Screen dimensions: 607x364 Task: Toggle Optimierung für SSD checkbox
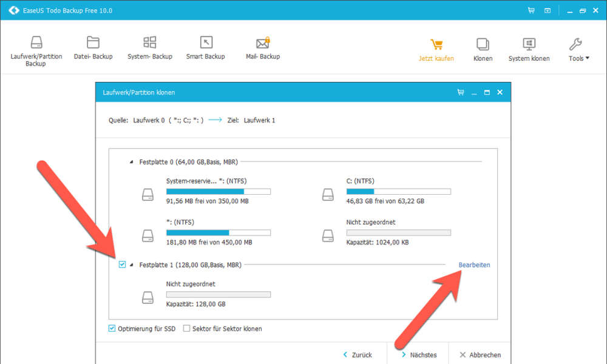tap(112, 328)
